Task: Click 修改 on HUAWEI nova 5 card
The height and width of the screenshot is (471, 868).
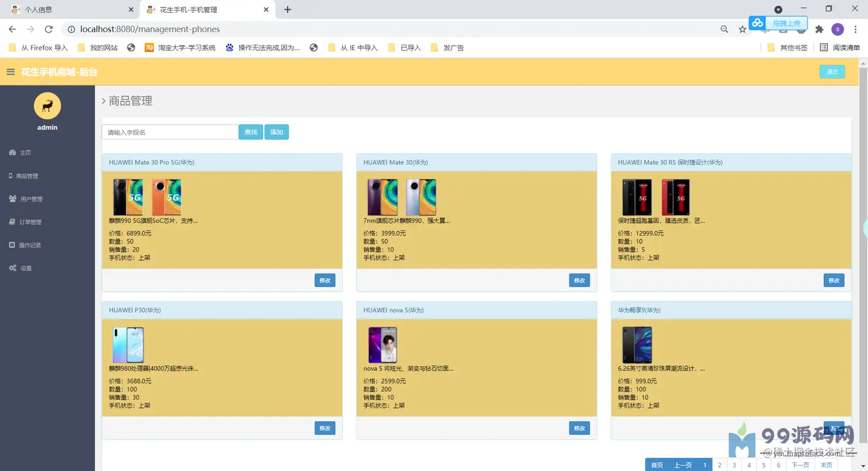Action: tap(579, 428)
